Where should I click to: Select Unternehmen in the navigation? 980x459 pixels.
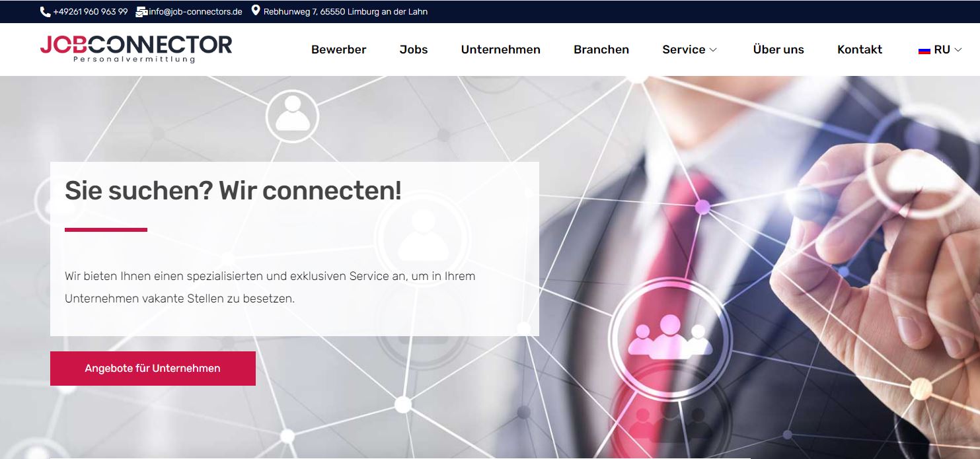(x=500, y=50)
